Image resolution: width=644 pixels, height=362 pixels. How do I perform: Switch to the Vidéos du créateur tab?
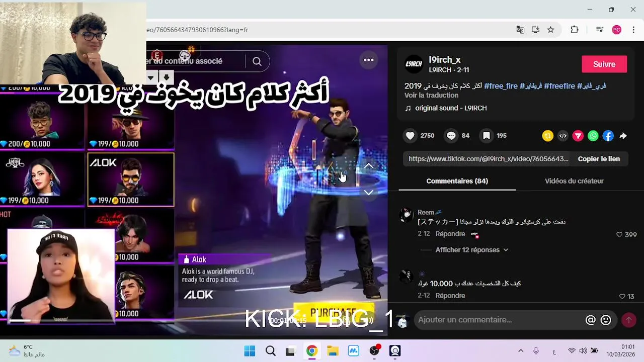pos(574,181)
